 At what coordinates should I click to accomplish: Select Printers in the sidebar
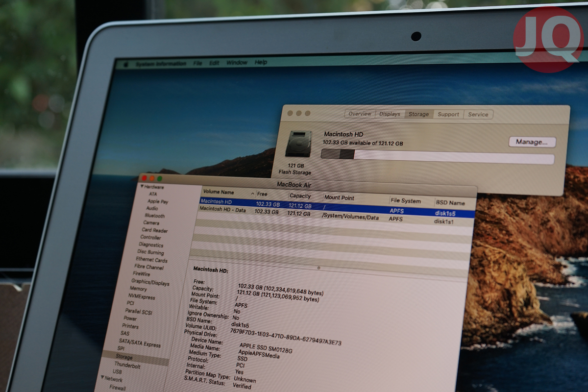(x=130, y=326)
